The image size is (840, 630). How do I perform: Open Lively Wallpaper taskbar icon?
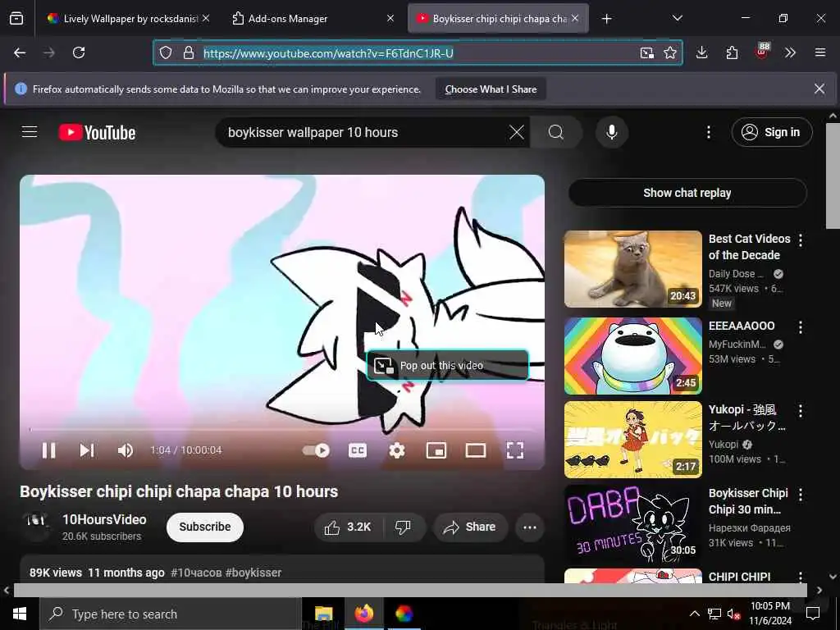click(x=404, y=614)
